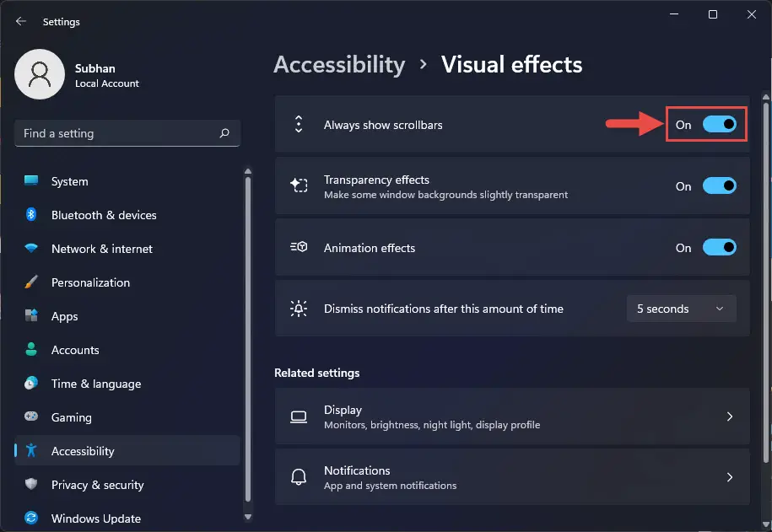Click the Gaming controller icon
Viewport: 772px width, 532px height.
point(31,416)
